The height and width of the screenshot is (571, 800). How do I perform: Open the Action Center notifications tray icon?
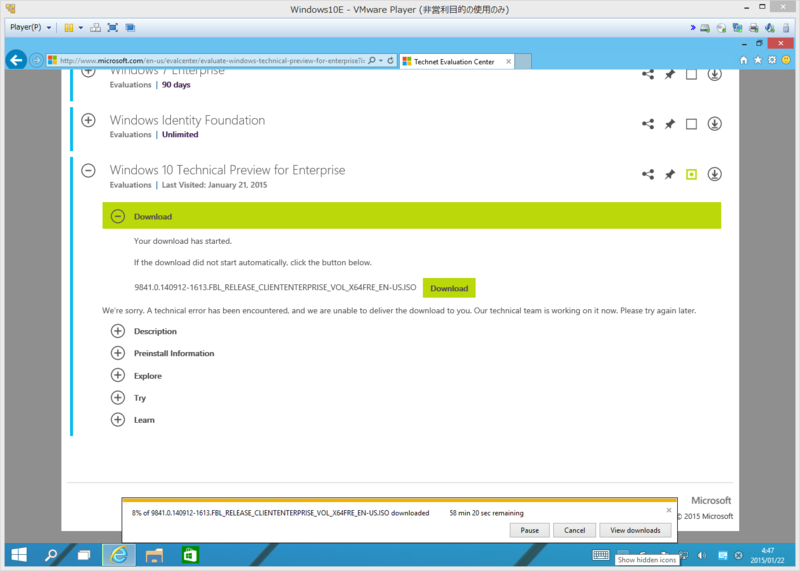722,555
